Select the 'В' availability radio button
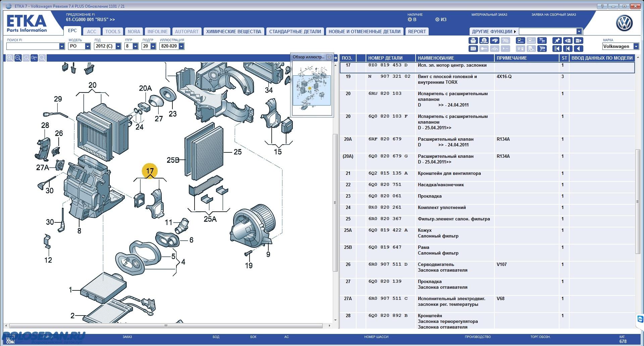The image size is (644, 346). [x=410, y=20]
